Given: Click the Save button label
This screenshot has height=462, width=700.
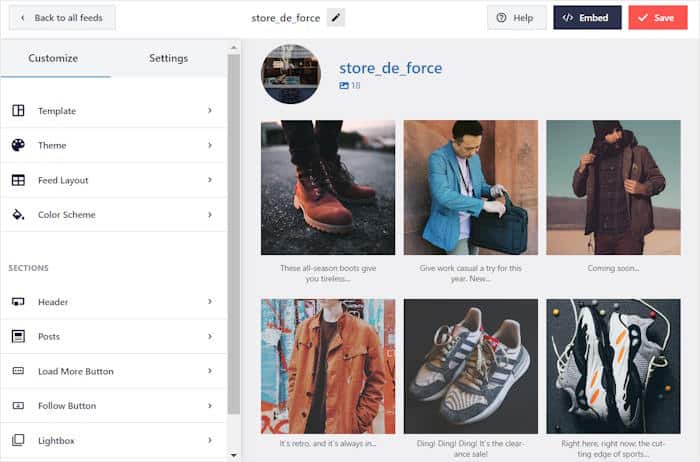Looking at the screenshot, I should [663, 18].
